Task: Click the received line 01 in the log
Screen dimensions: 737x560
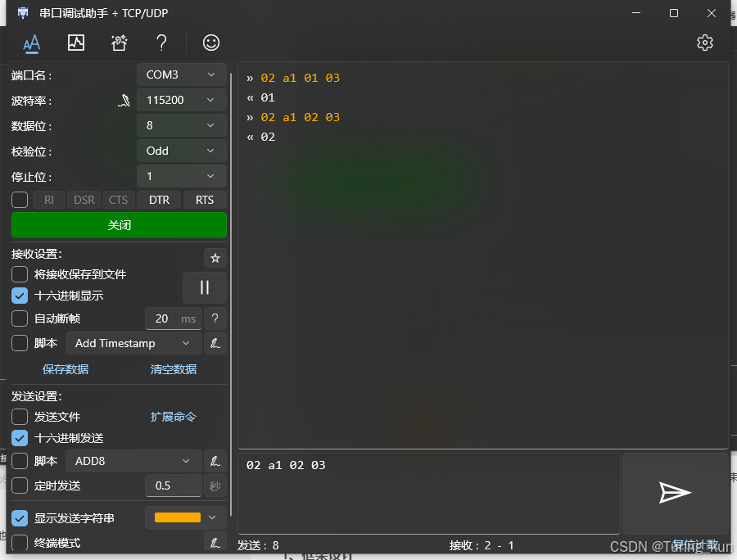Action: 268,97
